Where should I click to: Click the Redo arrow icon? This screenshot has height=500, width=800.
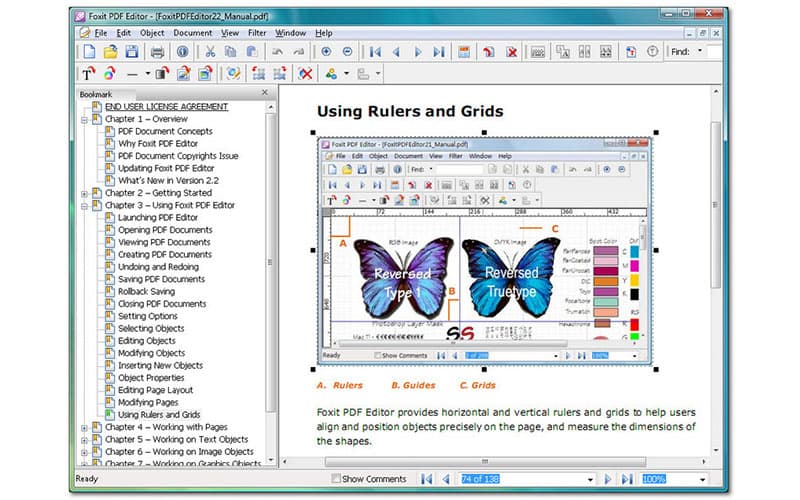(x=298, y=52)
